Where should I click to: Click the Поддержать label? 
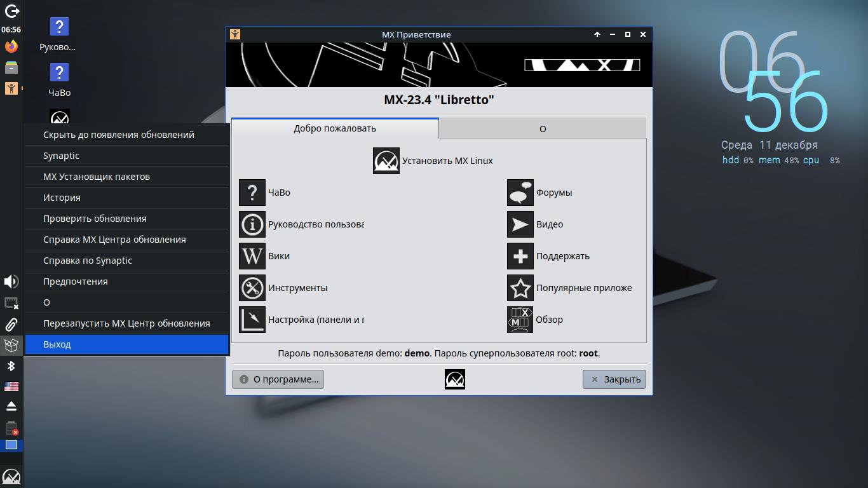pyautogui.click(x=563, y=256)
